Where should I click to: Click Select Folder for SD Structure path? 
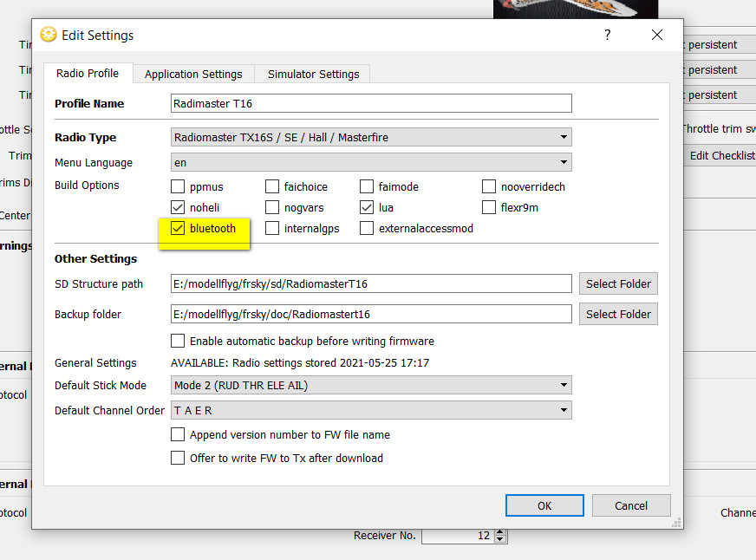point(618,284)
